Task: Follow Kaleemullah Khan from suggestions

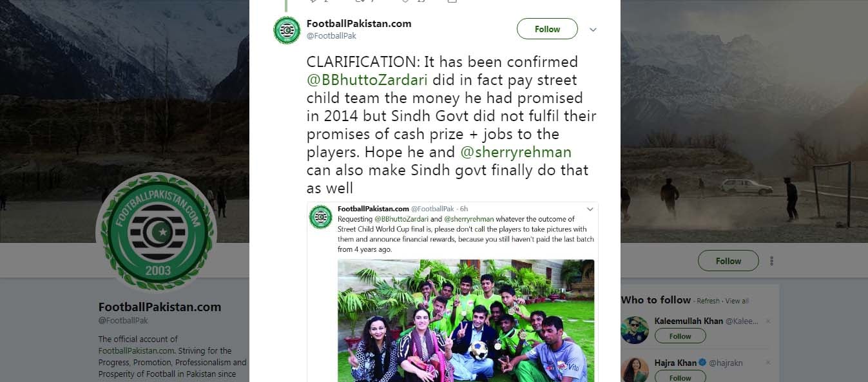Action: (x=680, y=336)
